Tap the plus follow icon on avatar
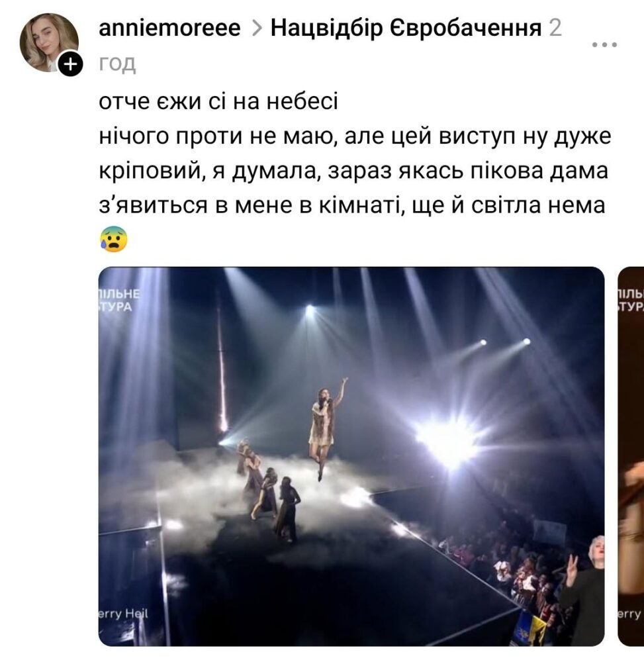The width and height of the screenshot is (644, 662). coord(70,64)
